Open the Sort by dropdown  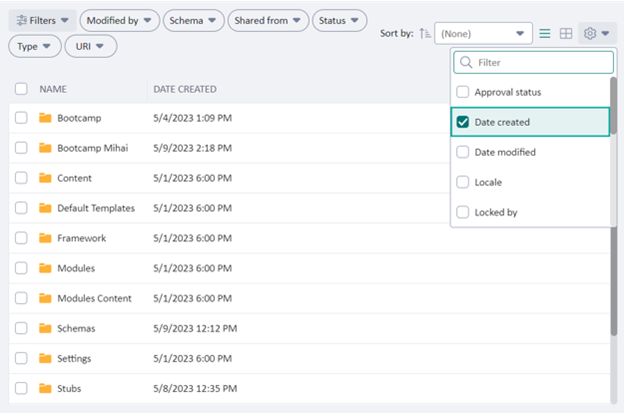coord(483,33)
